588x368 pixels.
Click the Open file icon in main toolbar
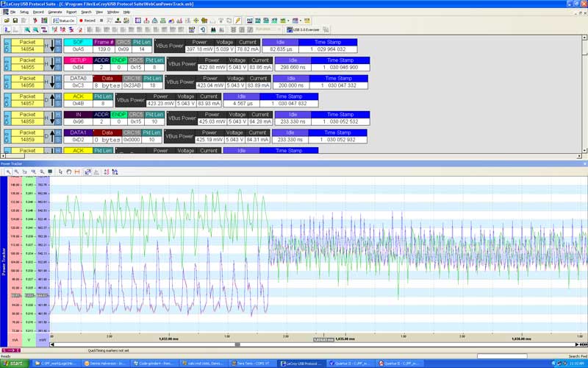point(6,21)
